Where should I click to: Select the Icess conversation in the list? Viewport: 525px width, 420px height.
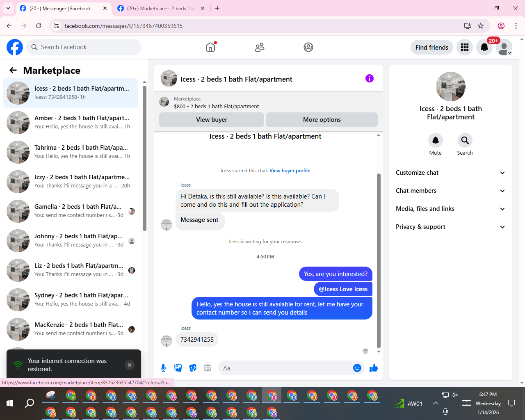coord(71,93)
